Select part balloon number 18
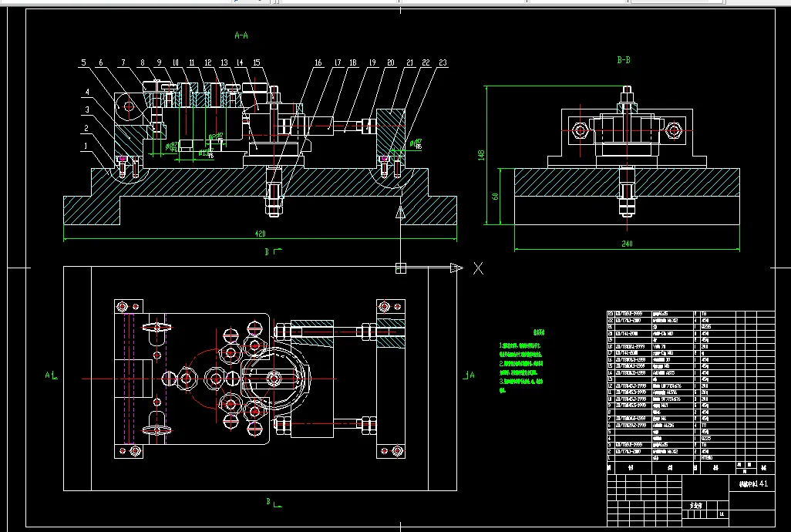Screen dimensions: 791x532 point(353,62)
